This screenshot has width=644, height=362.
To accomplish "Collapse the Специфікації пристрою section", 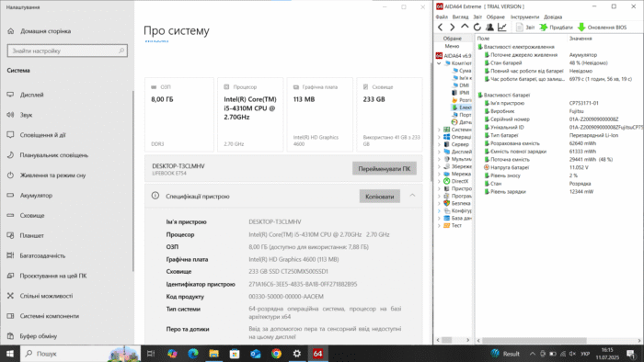I will coord(412,196).
